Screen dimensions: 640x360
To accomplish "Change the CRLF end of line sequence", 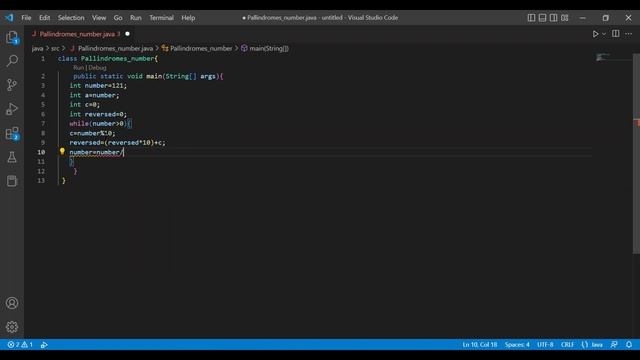I will 567,344.
